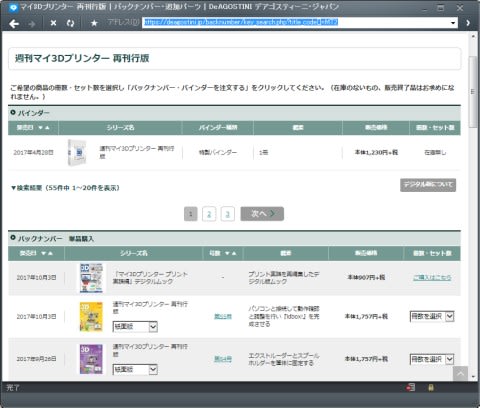This screenshot has width=480, height=408.
Task: Select pagination page 1 button
Action: tap(191, 214)
